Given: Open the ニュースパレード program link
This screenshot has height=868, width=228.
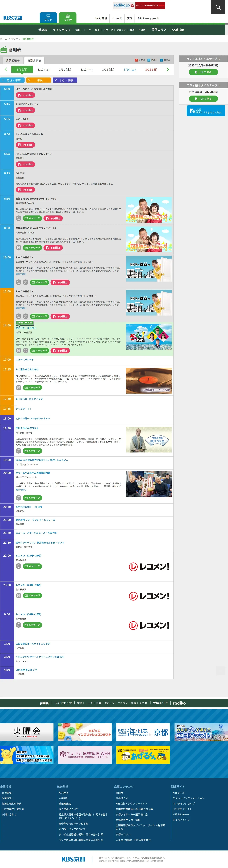Looking at the screenshot, I should coord(25,360).
